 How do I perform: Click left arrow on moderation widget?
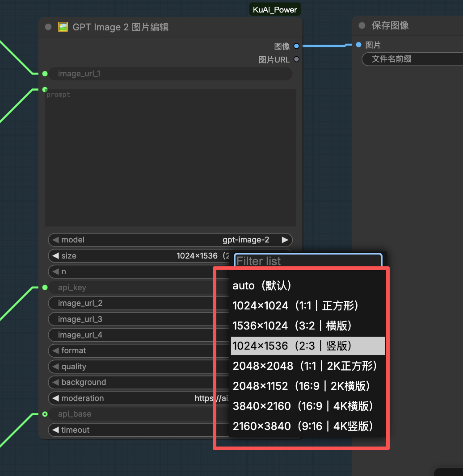[x=55, y=398]
